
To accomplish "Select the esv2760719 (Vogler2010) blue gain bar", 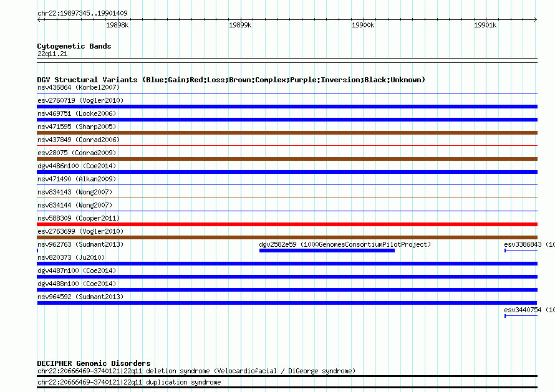I will click(287, 107).
